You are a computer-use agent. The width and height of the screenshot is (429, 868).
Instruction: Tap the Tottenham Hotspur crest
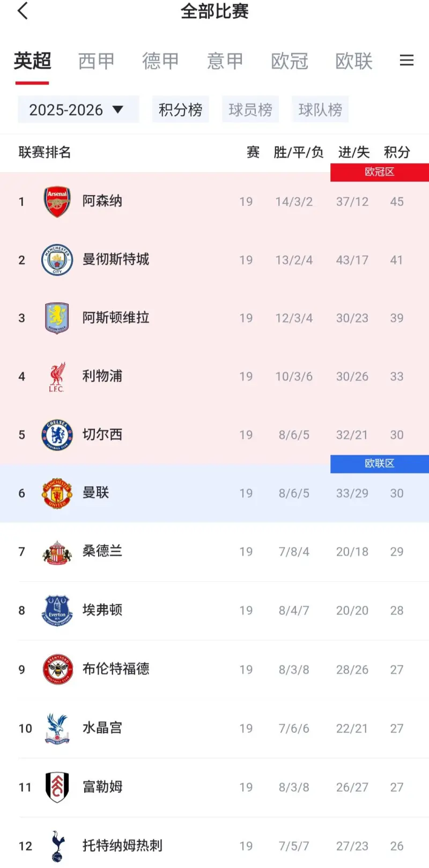click(x=57, y=846)
